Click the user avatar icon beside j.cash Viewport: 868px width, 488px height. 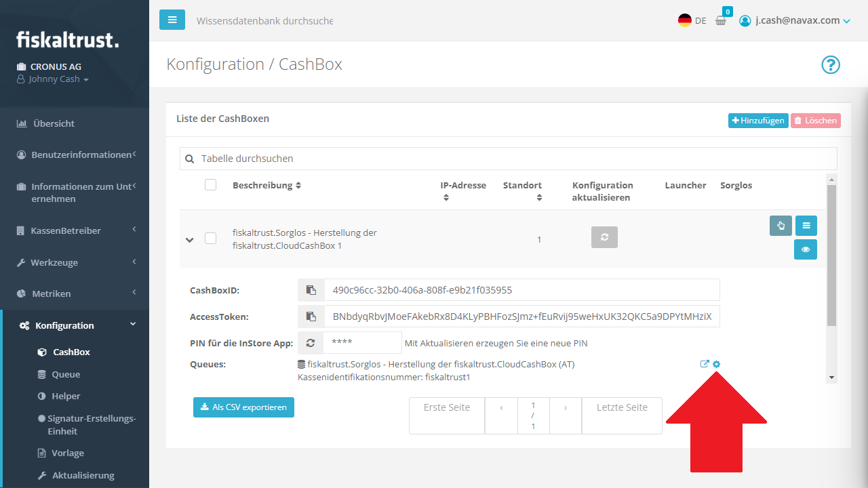tap(745, 21)
